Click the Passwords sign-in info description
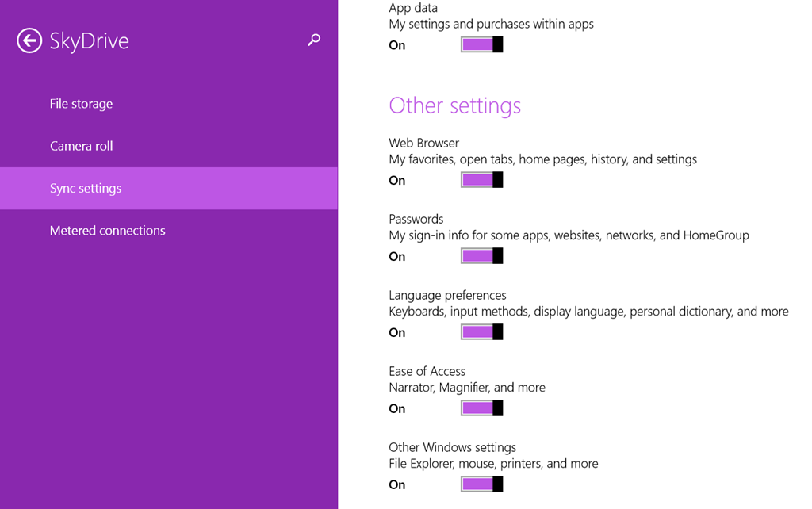Image resolution: width=812 pixels, height=509 pixels. click(x=569, y=235)
